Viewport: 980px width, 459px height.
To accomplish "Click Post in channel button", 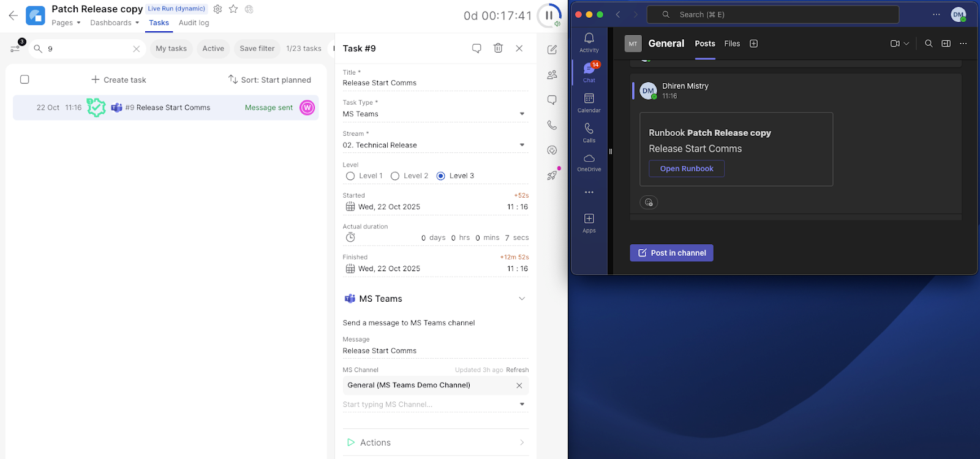I will pyautogui.click(x=671, y=253).
